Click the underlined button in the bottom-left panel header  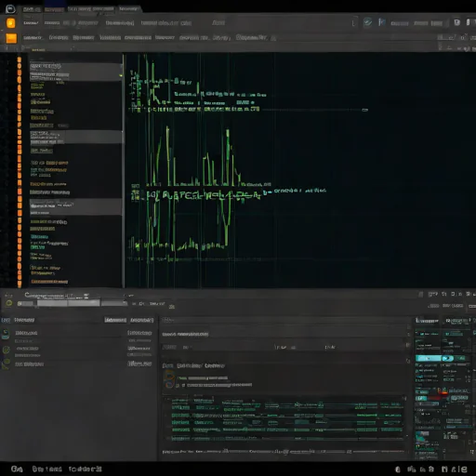[115, 320]
